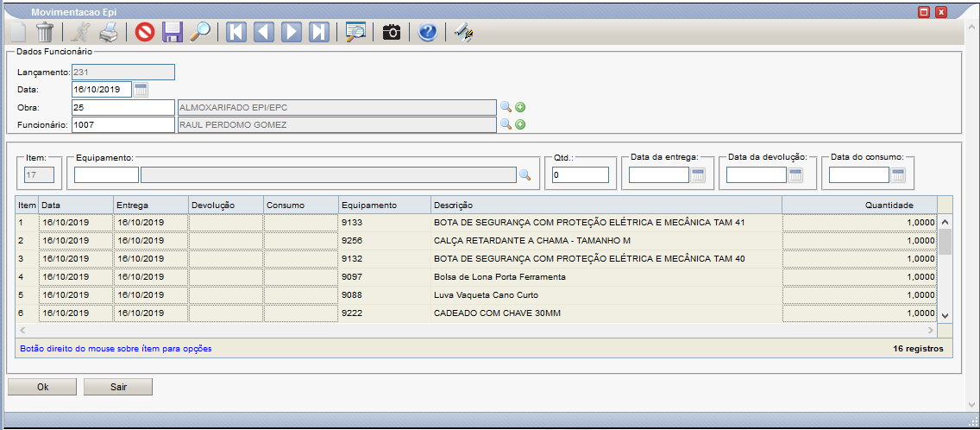Select Luva Vaqueta Cano Curto row
The image size is (980, 430).
476,294
